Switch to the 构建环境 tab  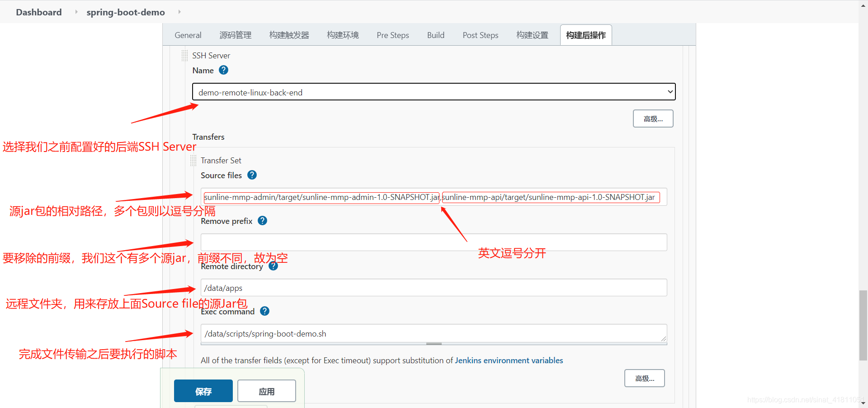coord(343,35)
